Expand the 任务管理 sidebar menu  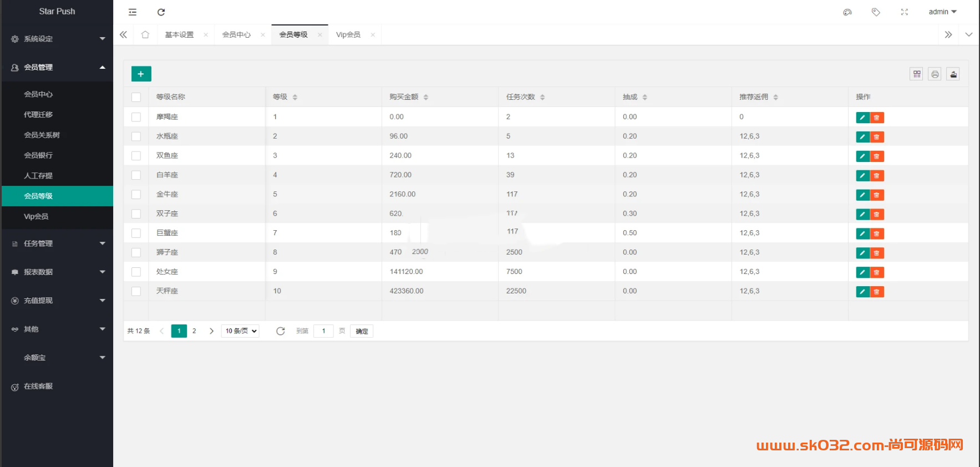coord(57,243)
